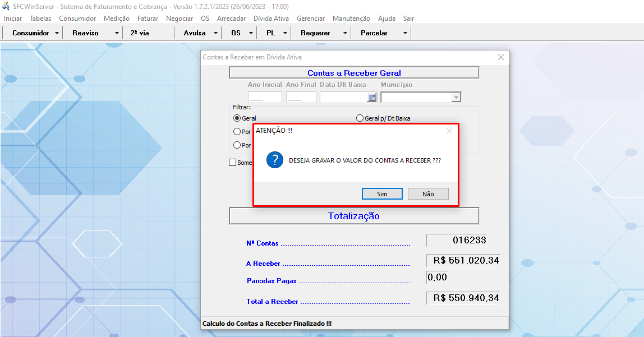Click the Ano Inicial input field

[x=265, y=98]
